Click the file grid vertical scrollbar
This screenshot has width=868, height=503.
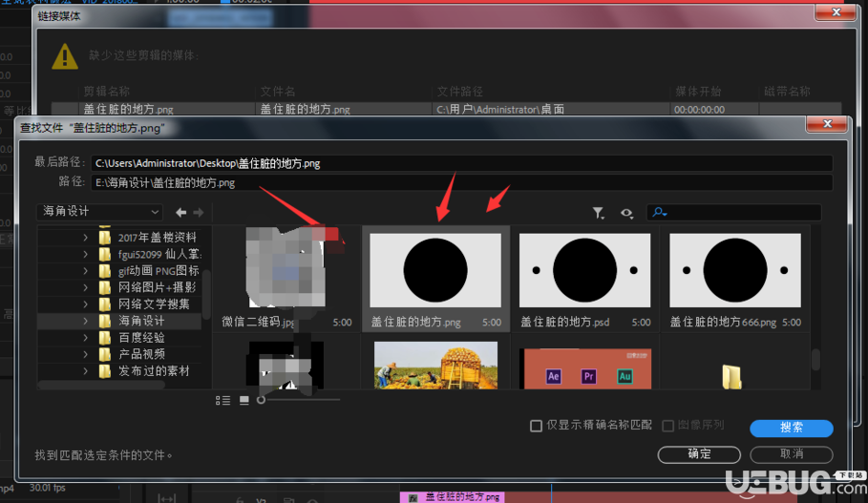[816, 360]
